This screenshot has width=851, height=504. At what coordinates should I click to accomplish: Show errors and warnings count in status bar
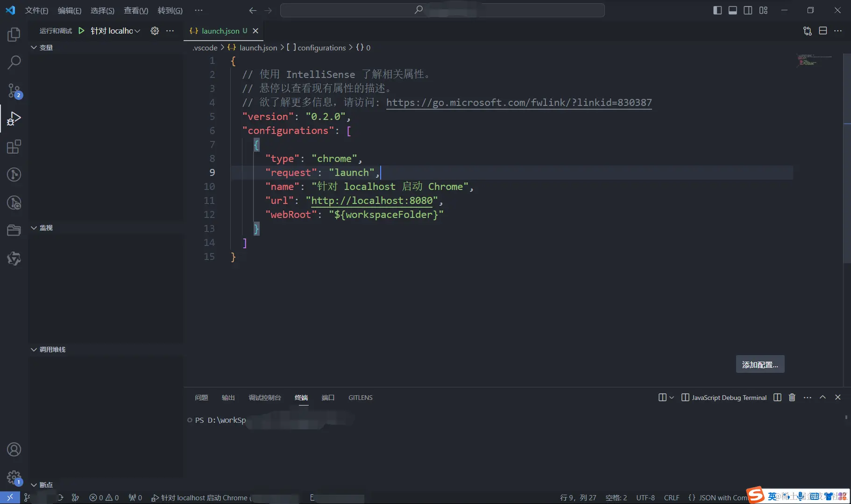pos(104,497)
